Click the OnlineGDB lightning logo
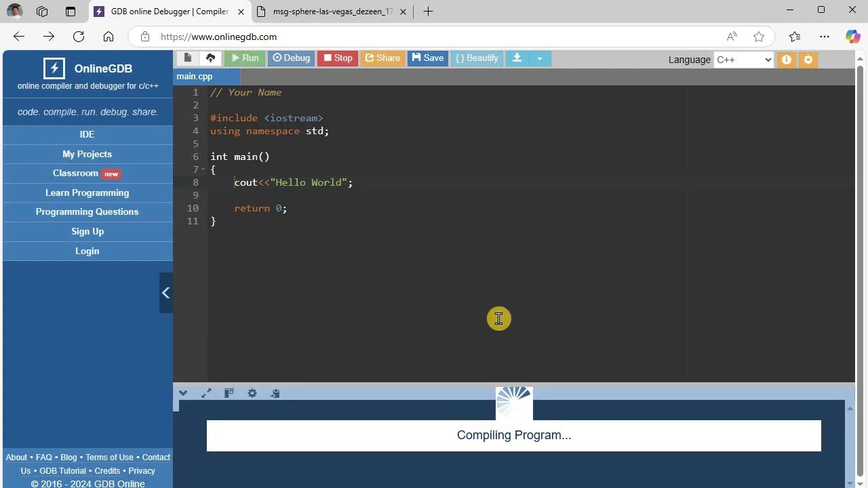868x488 pixels. click(54, 68)
